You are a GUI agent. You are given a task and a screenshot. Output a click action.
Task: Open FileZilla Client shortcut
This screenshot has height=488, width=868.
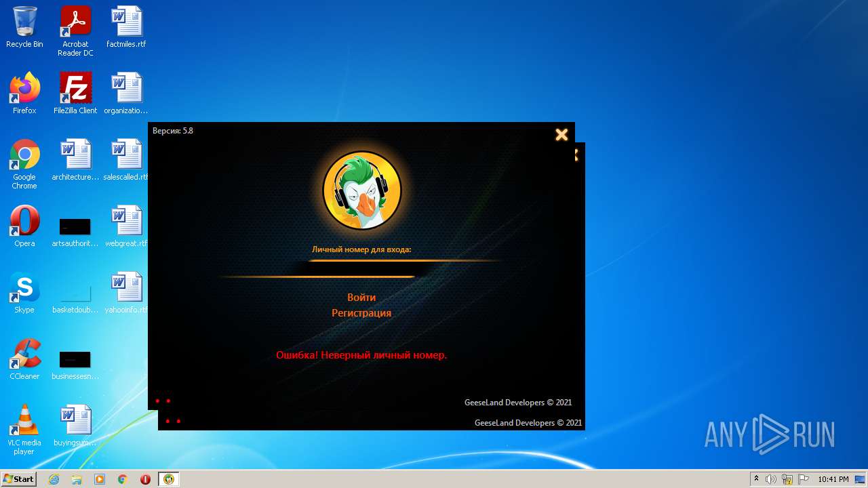(x=75, y=94)
